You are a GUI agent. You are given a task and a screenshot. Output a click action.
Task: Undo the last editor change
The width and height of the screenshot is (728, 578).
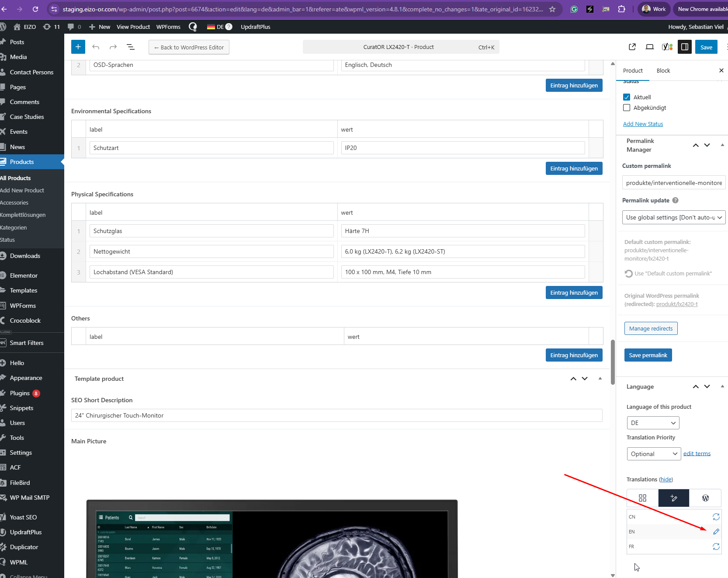[x=96, y=47]
